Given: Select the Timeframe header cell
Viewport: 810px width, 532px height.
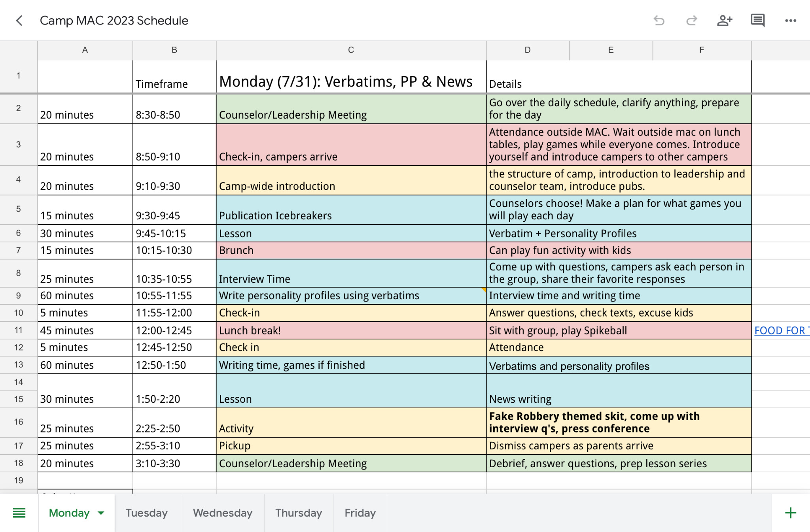Looking at the screenshot, I should (x=174, y=77).
